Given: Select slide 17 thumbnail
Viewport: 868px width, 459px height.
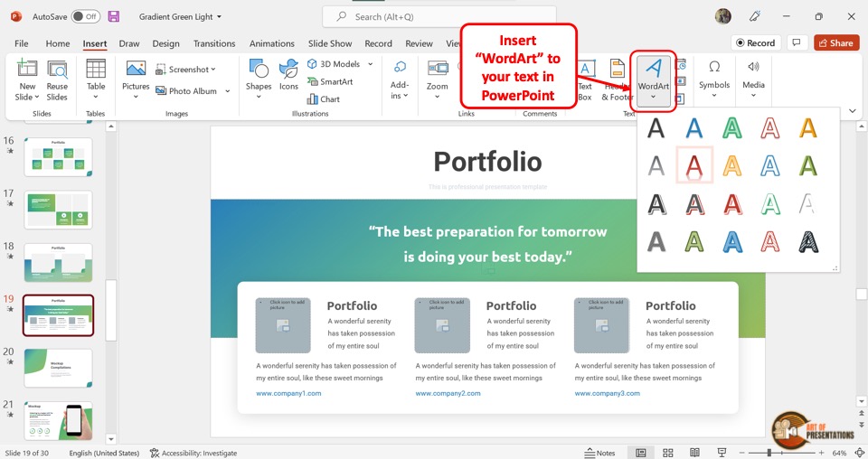Looking at the screenshot, I should (58, 211).
